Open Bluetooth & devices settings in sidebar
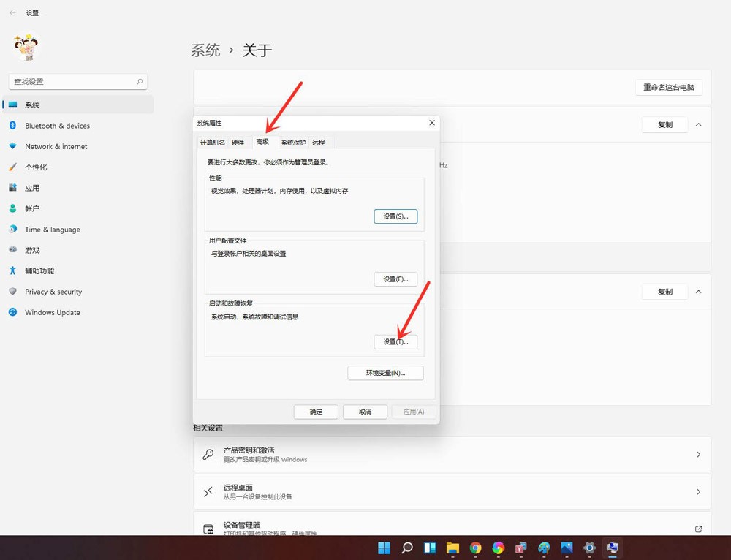 point(56,125)
